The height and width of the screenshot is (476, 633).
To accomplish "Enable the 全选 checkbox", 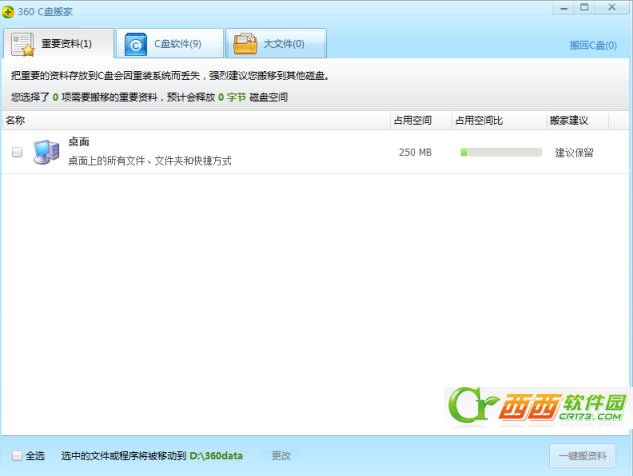I will [x=17, y=456].
